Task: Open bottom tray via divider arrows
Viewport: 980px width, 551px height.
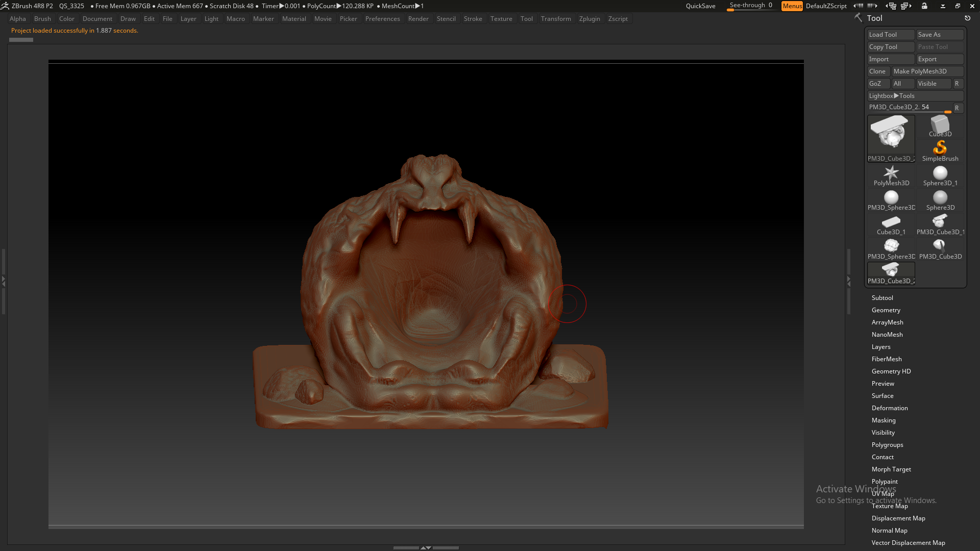Action: pyautogui.click(x=426, y=547)
